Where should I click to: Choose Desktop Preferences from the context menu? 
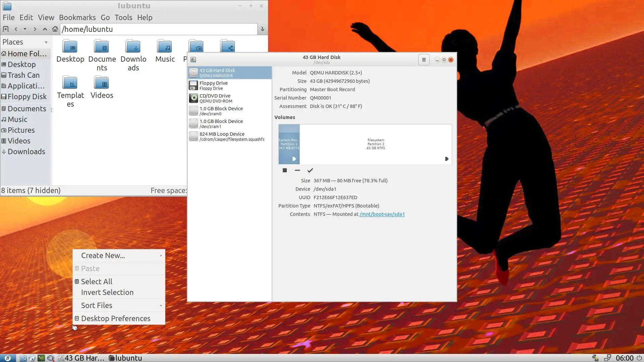pos(115,318)
